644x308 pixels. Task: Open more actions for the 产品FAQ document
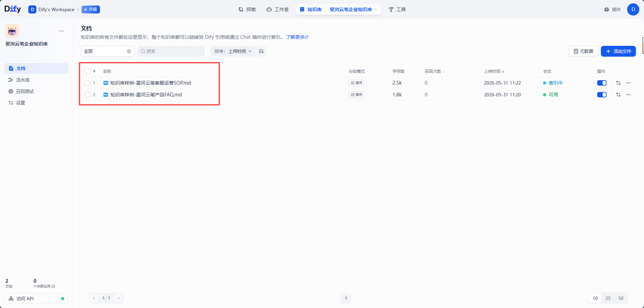629,95
